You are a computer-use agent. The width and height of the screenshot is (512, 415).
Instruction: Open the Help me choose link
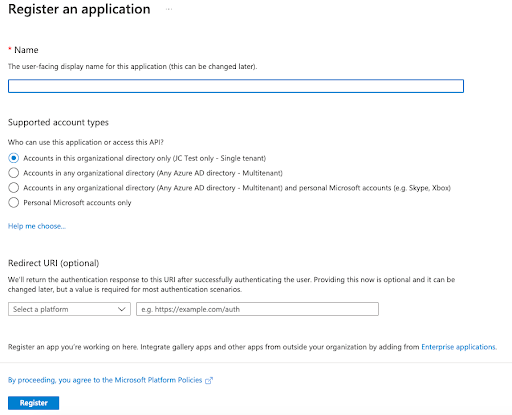pos(37,226)
